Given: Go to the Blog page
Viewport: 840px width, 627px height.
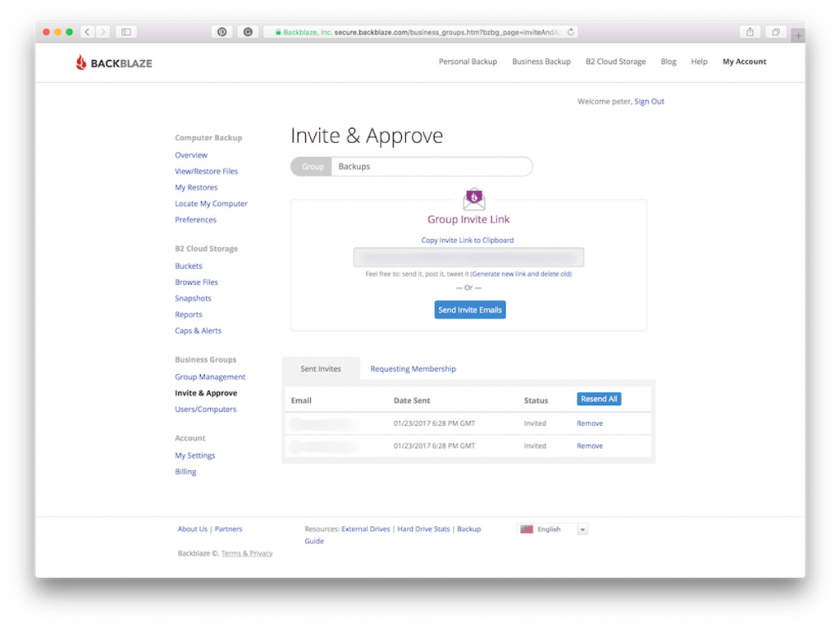Looking at the screenshot, I should (x=668, y=62).
